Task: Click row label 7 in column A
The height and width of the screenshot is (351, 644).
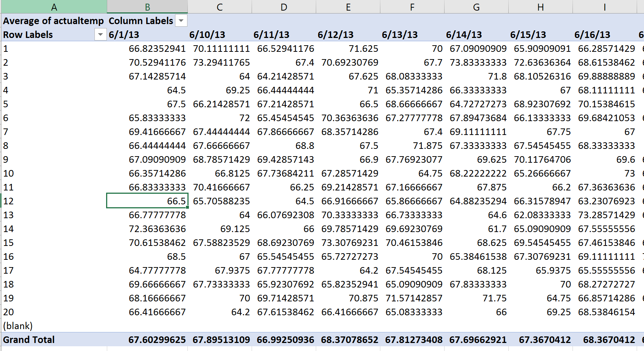Action: pyautogui.click(x=54, y=132)
